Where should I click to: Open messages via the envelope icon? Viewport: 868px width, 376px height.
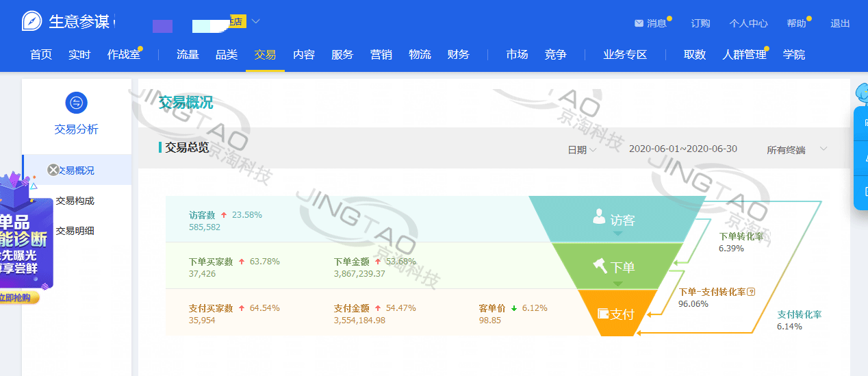pyautogui.click(x=639, y=23)
